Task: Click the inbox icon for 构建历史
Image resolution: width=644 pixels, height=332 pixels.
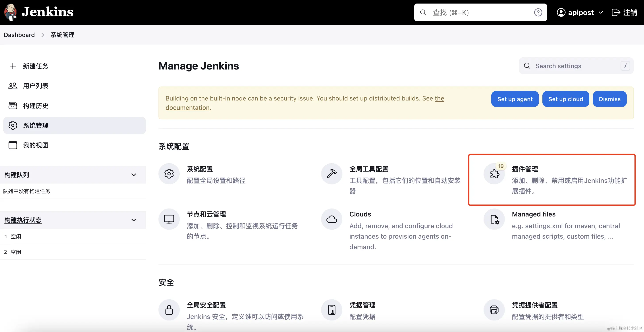Action: tap(13, 106)
